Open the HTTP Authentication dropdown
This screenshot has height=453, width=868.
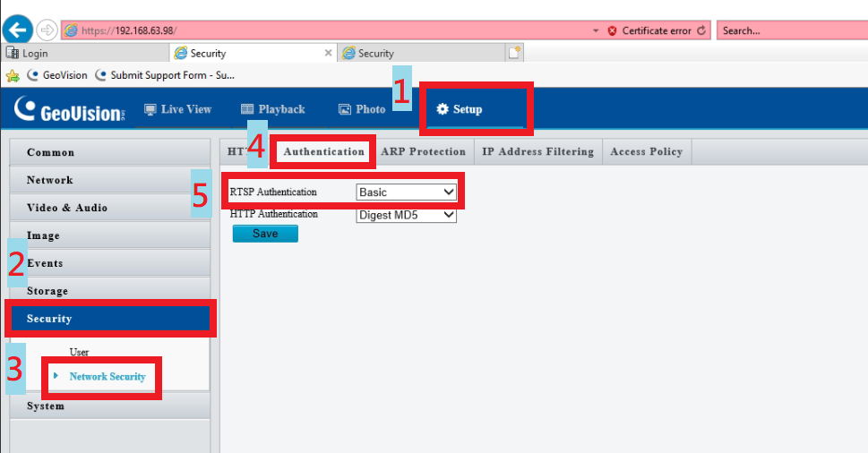407,215
